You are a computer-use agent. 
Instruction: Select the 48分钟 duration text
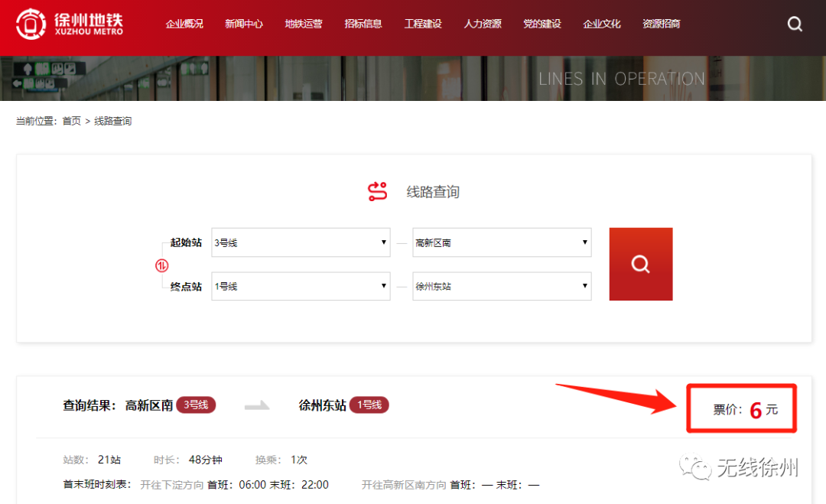point(206,460)
